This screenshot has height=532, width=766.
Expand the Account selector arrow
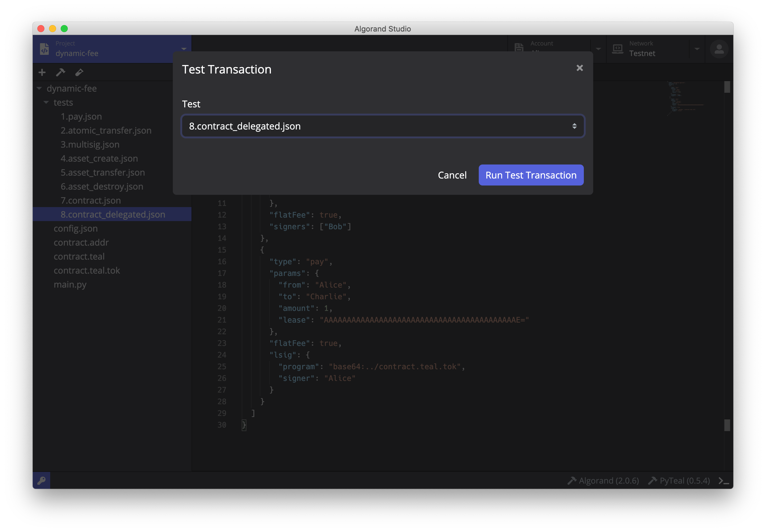click(598, 49)
